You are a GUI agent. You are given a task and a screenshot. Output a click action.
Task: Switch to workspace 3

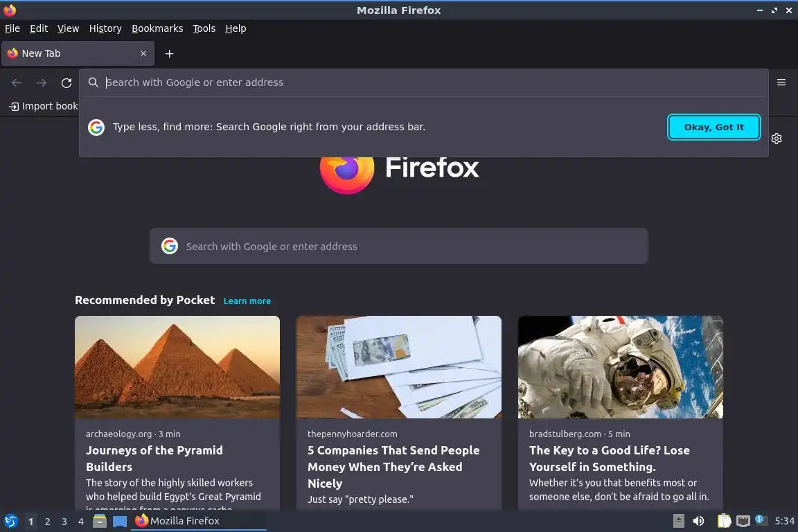coord(64,522)
